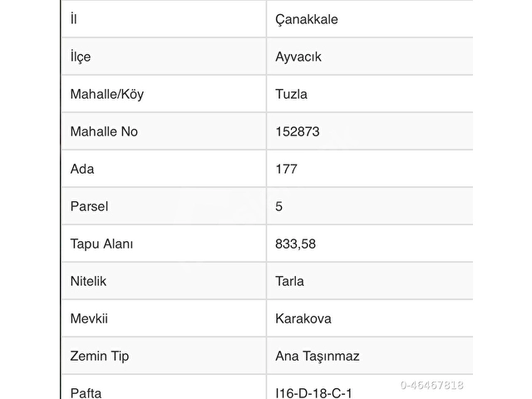This screenshot has width=532, height=399.
Task: Click the Ayvacık district value
Action: tap(298, 57)
